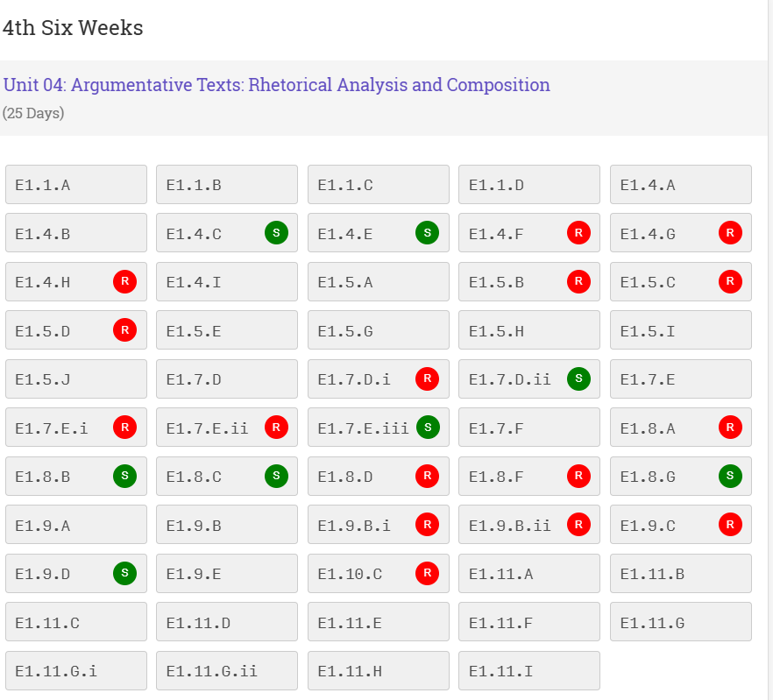Open the Unit 04 Argumentative Texts link
The height and width of the screenshot is (700, 773).
pyautogui.click(x=277, y=85)
